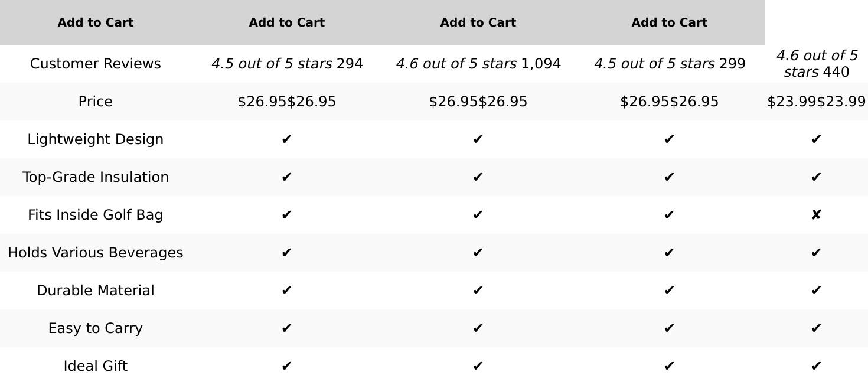Select the Ideal Gift row label
868x385 pixels.
coord(96,366)
